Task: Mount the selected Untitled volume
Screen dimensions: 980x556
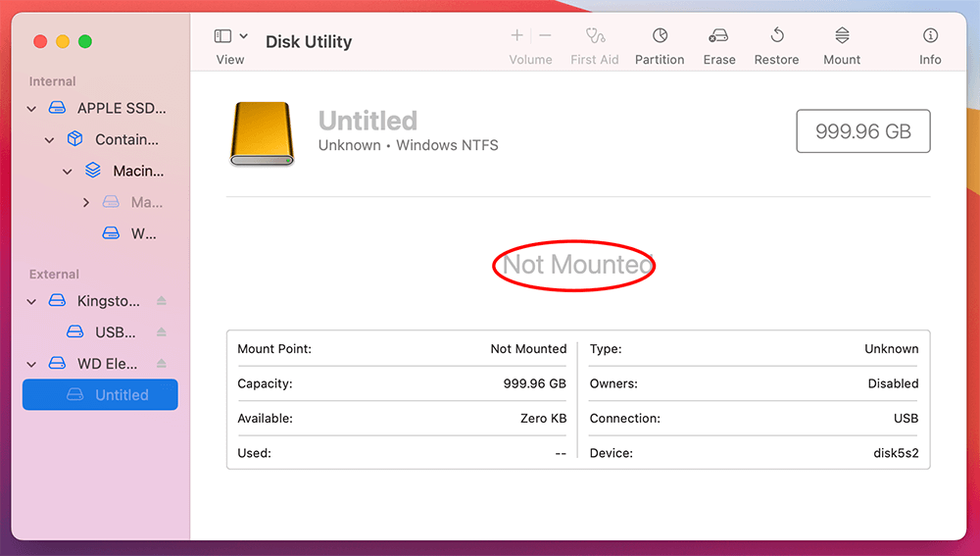Action: 841,36
